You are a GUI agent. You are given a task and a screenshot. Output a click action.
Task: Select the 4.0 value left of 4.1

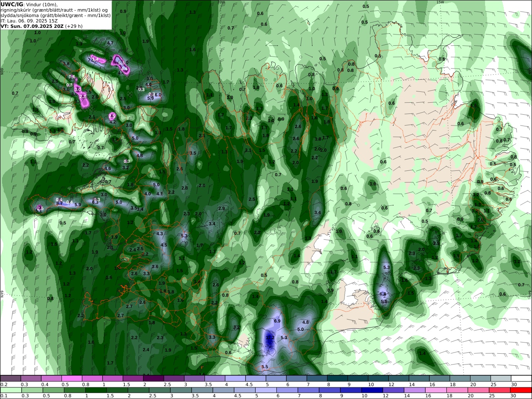coord(148,194)
